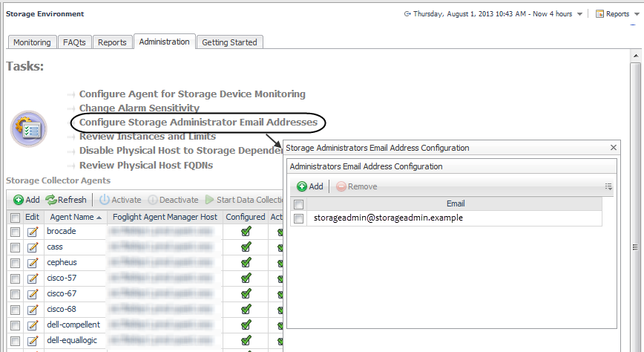Click the Tasks administration gear icon

[29, 129]
